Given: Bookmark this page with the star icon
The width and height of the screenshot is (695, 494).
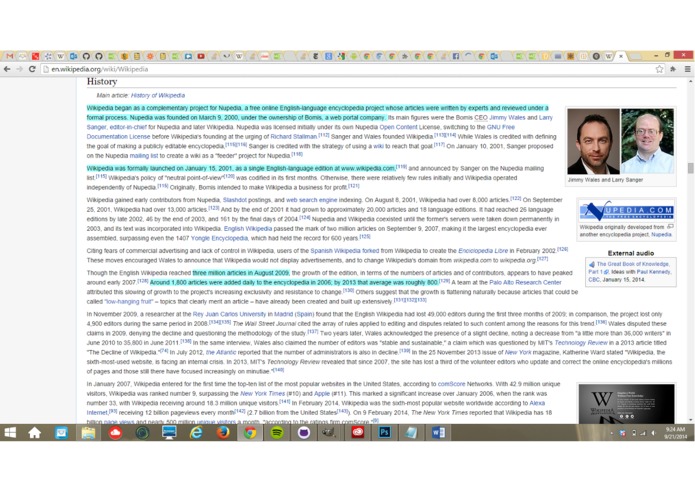Looking at the screenshot, I should [659, 69].
